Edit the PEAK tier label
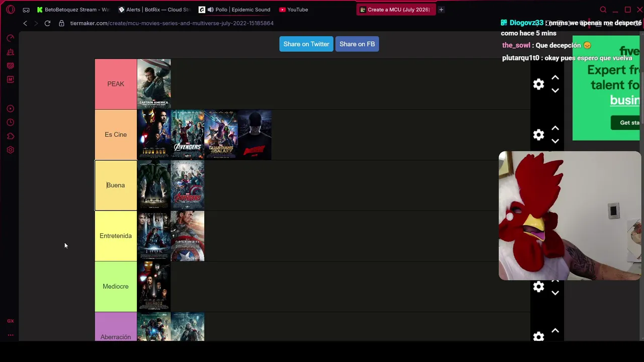 (x=116, y=84)
